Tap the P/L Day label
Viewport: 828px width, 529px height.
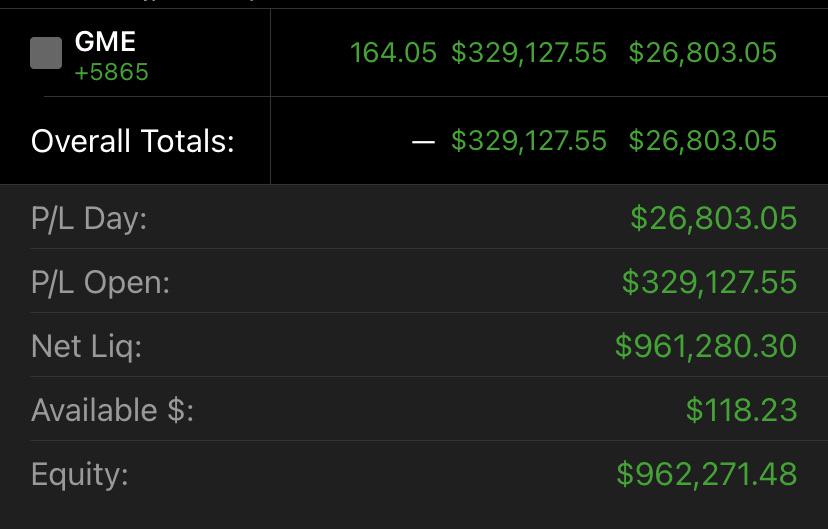(x=89, y=218)
